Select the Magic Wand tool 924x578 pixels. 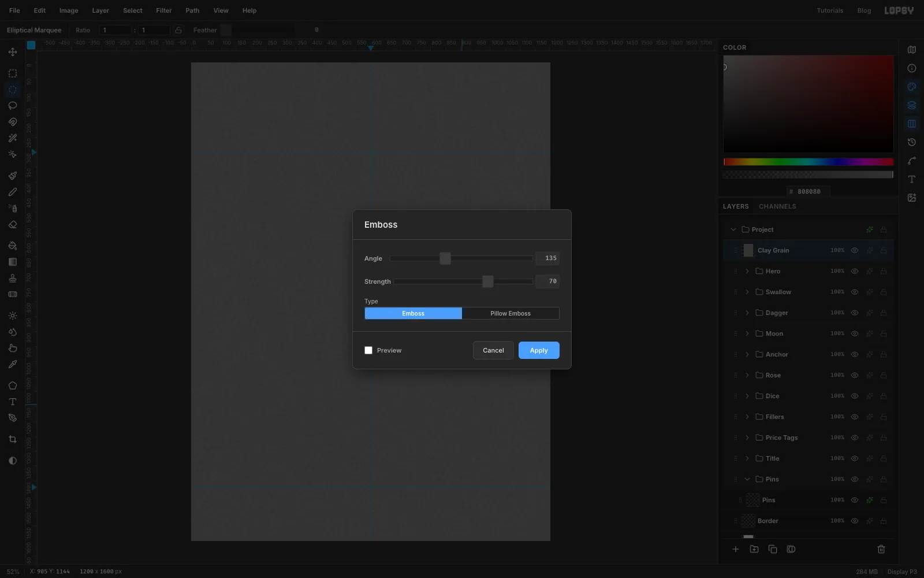coord(13,138)
